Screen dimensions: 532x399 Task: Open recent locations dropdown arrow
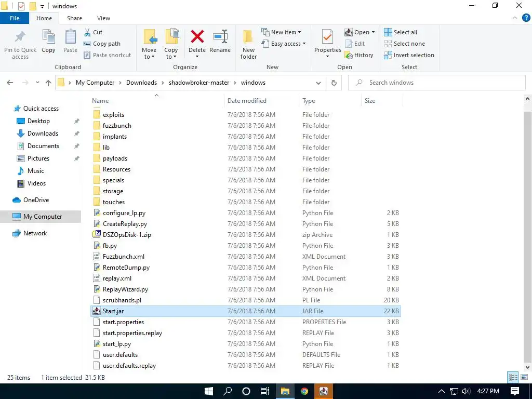(x=37, y=83)
